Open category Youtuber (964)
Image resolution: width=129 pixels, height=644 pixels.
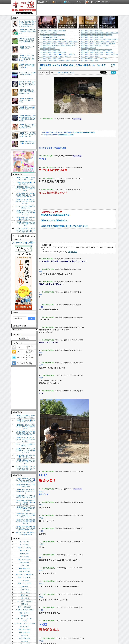click(x=25, y=563)
